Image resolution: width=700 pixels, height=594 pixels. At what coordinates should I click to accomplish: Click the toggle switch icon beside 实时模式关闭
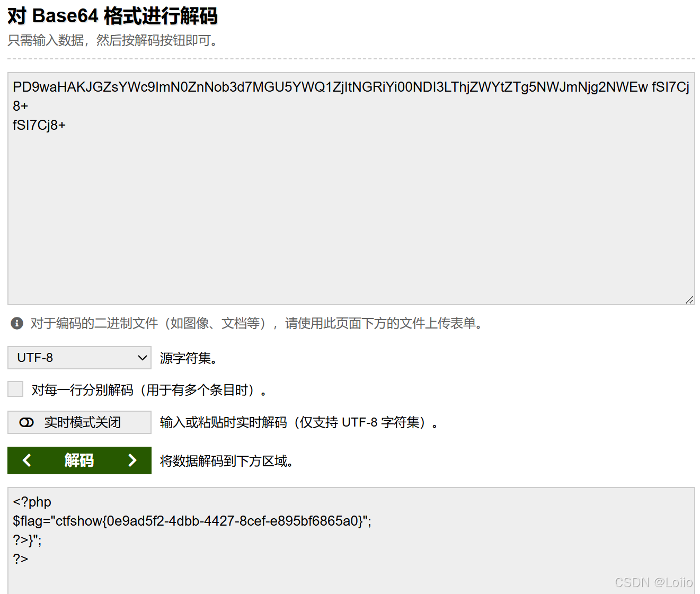click(25, 422)
